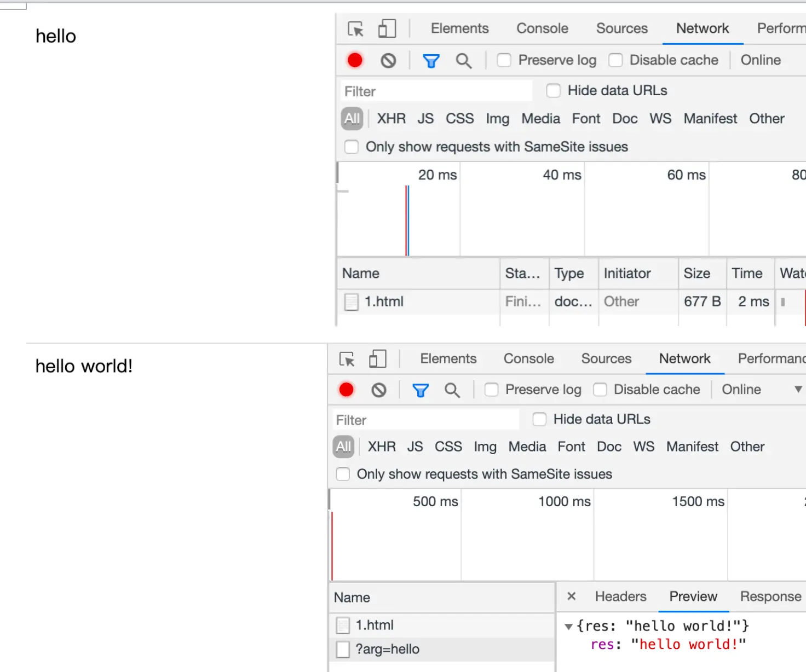Open network search in lower DevTools
806x672 pixels.
point(452,390)
